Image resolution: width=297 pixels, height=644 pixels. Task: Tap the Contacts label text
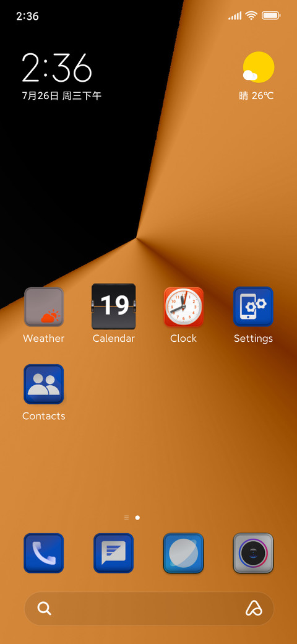pyautogui.click(x=44, y=416)
